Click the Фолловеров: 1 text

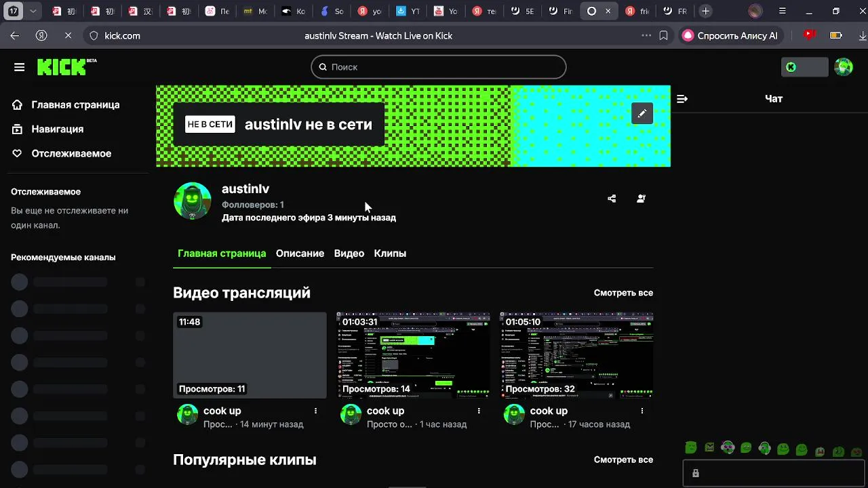(x=253, y=205)
